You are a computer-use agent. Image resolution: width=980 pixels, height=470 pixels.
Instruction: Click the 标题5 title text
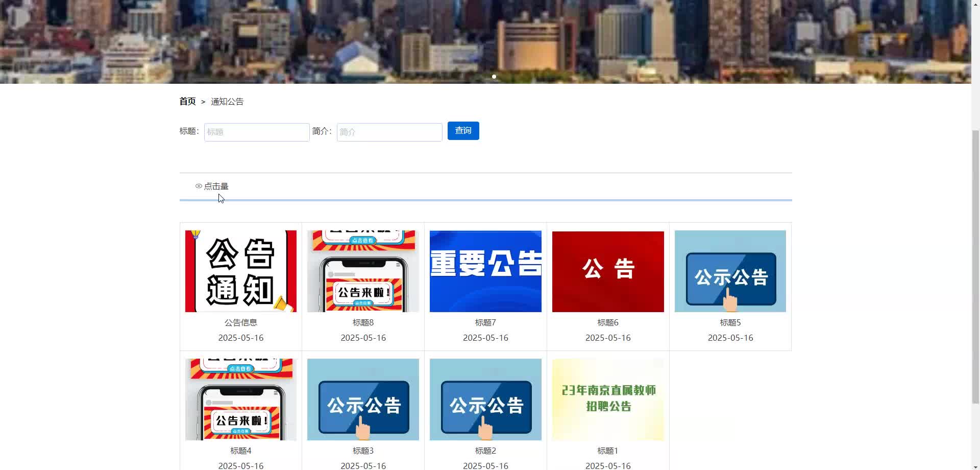pos(730,323)
